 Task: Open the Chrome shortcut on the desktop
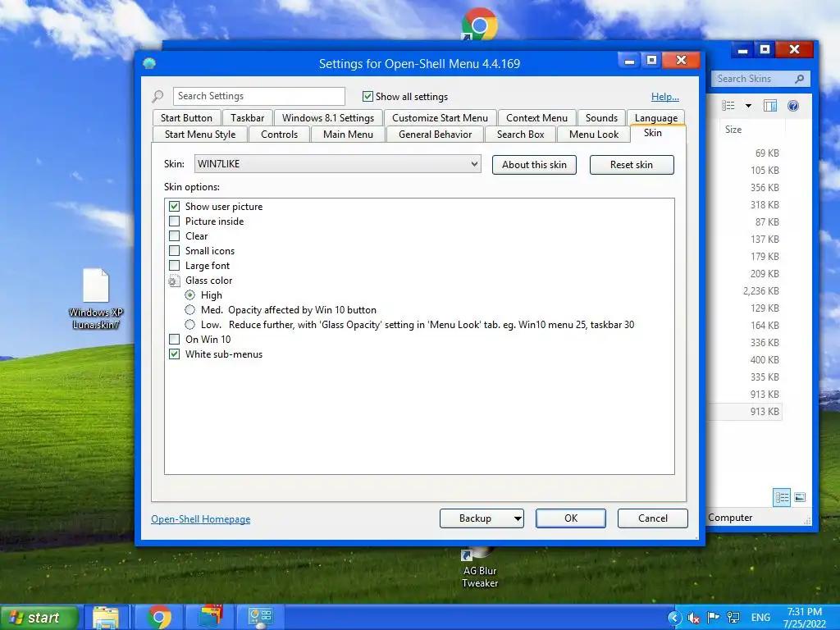(x=479, y=25)
